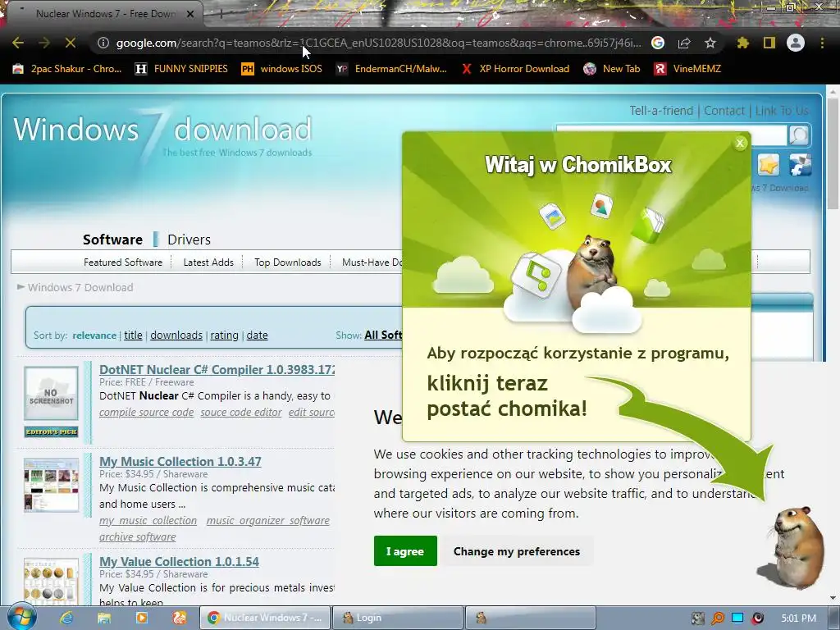Click the address bar URL field
840x630 pixels.
point(378,43)
